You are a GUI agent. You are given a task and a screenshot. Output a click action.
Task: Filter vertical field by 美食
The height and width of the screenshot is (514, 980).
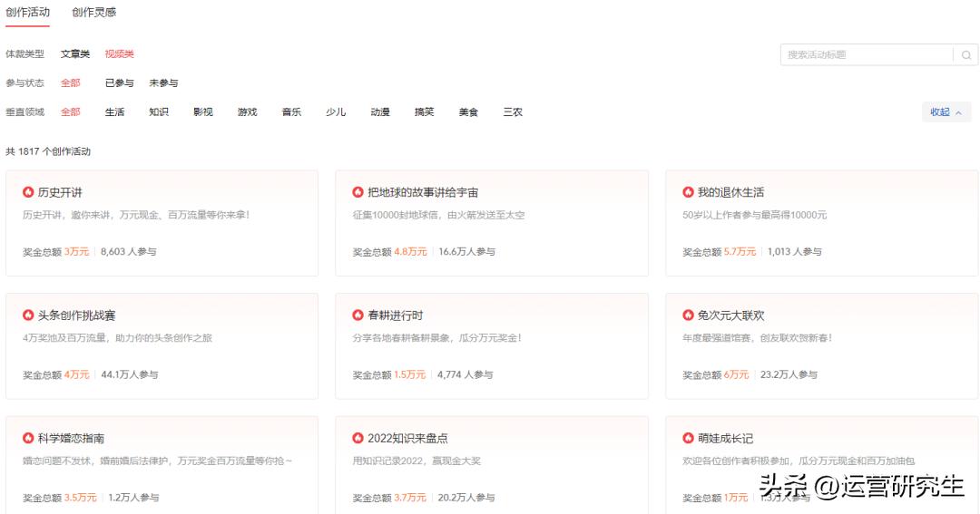click(x=469, y=112)
